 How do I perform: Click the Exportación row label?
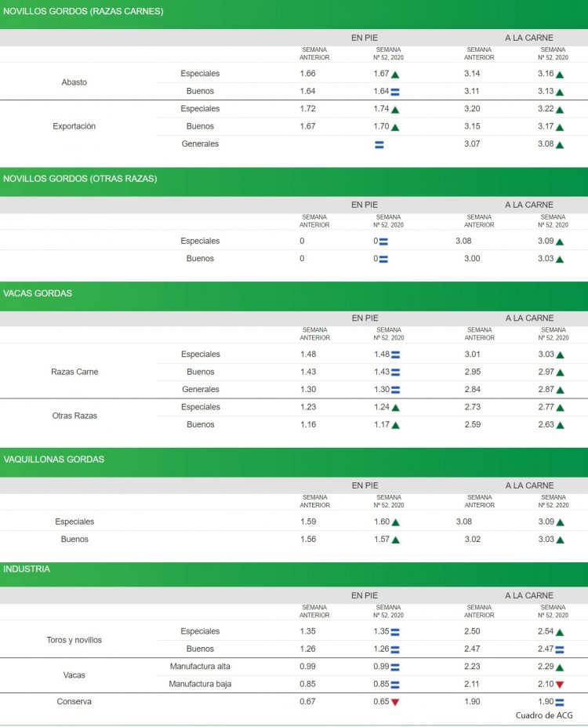tap(74, 126)
